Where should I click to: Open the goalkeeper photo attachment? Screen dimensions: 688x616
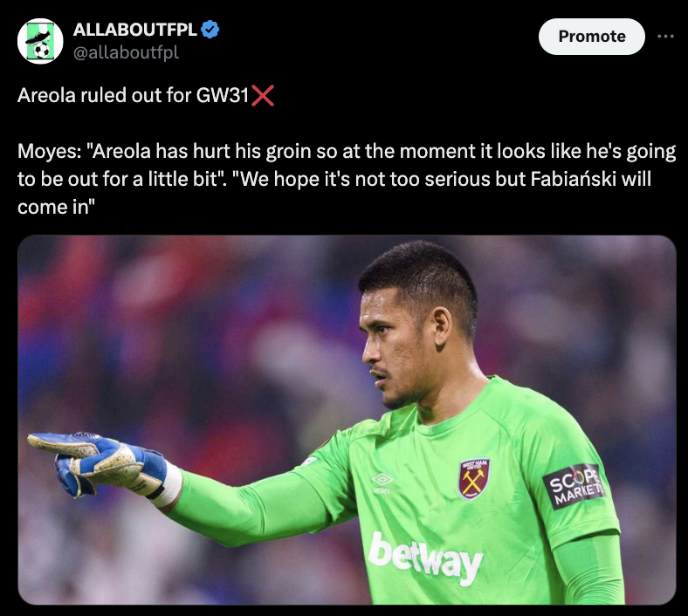click(347, 420)
